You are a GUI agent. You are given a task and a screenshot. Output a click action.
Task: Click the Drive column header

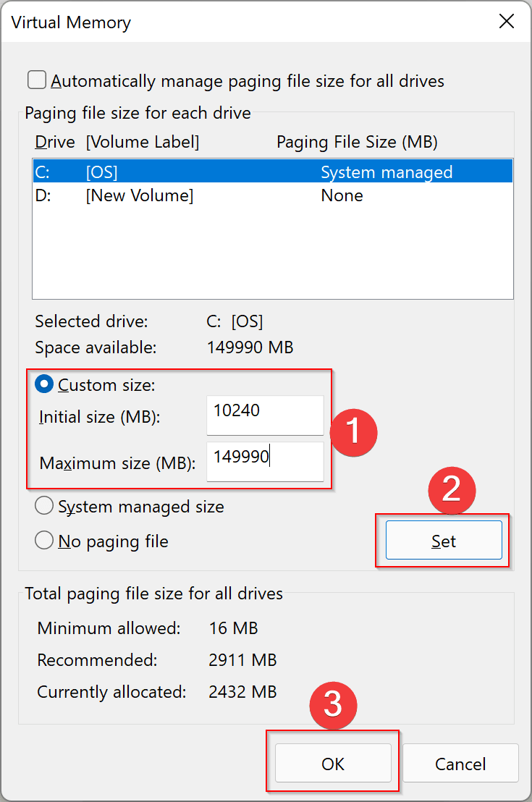55,142
